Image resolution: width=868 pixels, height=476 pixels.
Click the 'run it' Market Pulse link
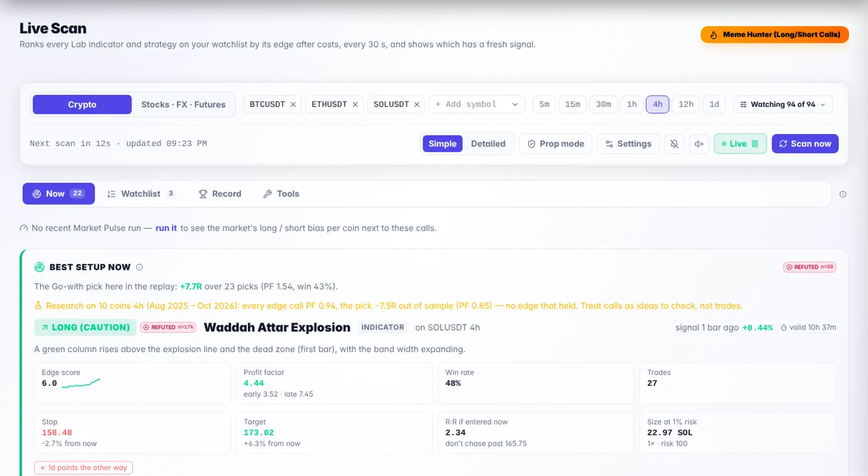(x=166, y=228)
